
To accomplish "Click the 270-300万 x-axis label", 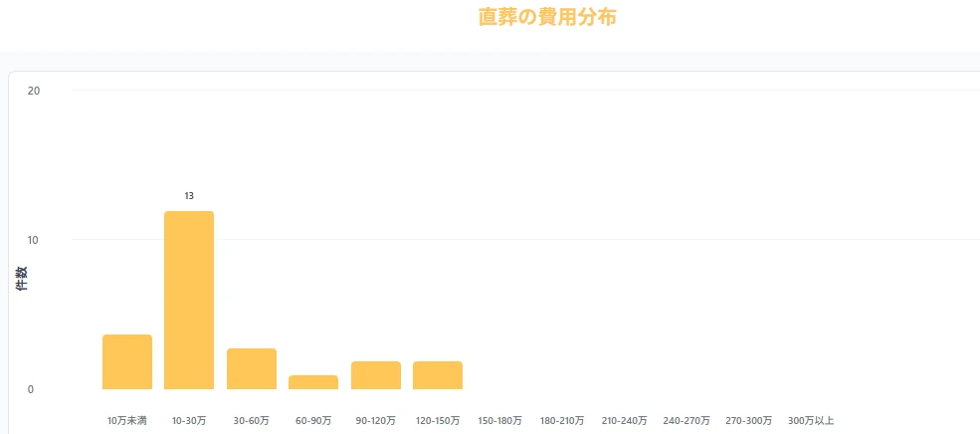I will [x=748, y=420].
